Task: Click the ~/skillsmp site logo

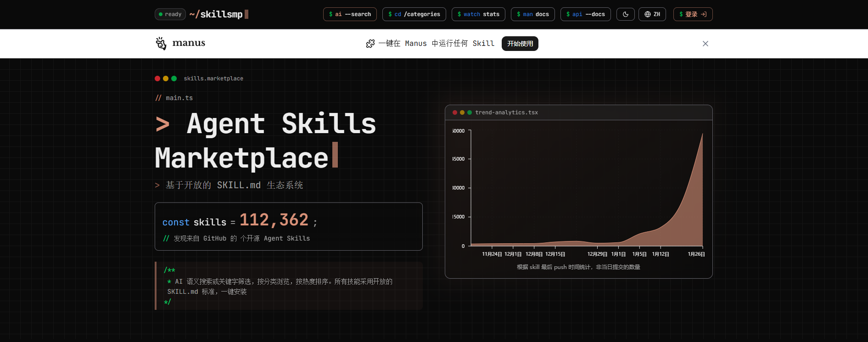Action: 218,14
